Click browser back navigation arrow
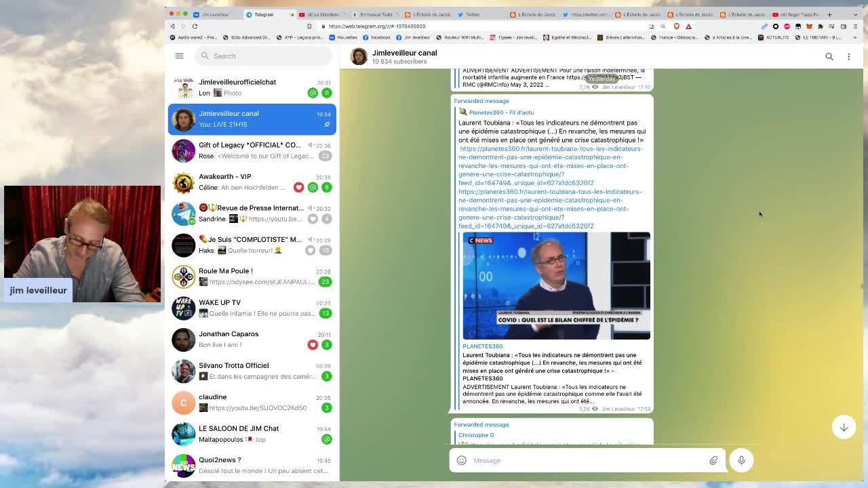 pyautogui.click(x=172, y=26)
